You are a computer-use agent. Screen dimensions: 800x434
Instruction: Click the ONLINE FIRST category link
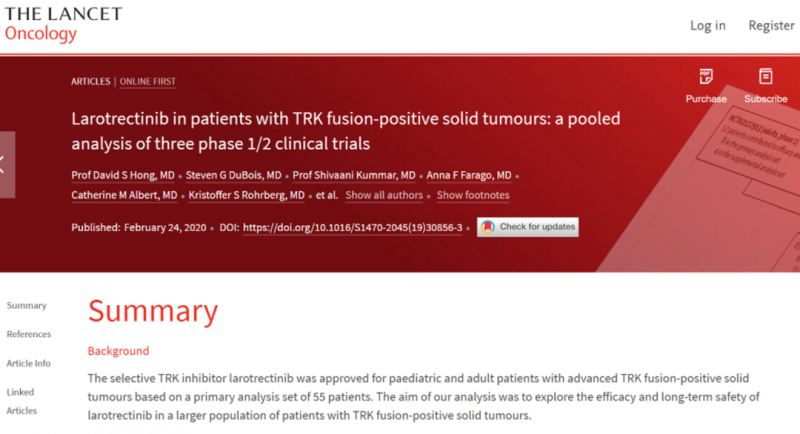point(147,82)
